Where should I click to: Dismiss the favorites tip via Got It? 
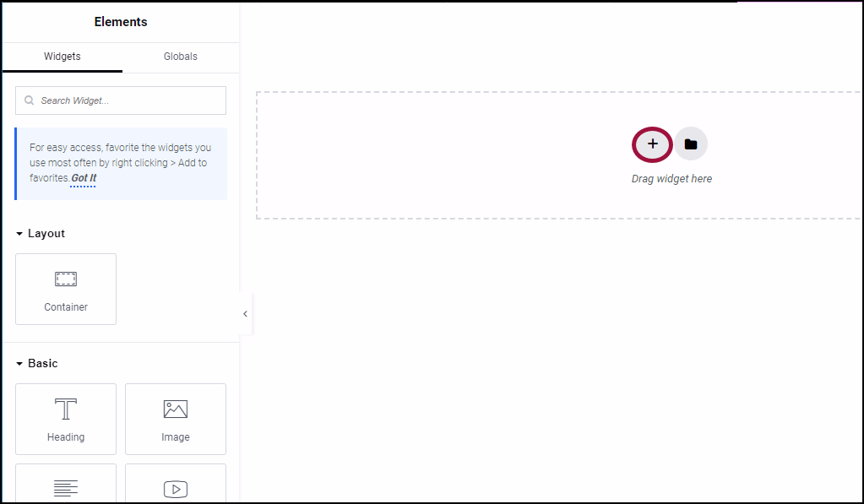84,178
